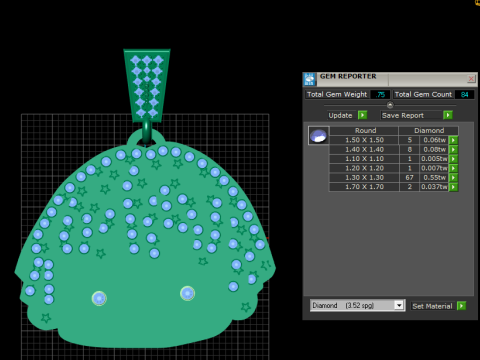The image size is (480, 360).
Task: Click the green Save Report arrow
Action: point(448,115)
